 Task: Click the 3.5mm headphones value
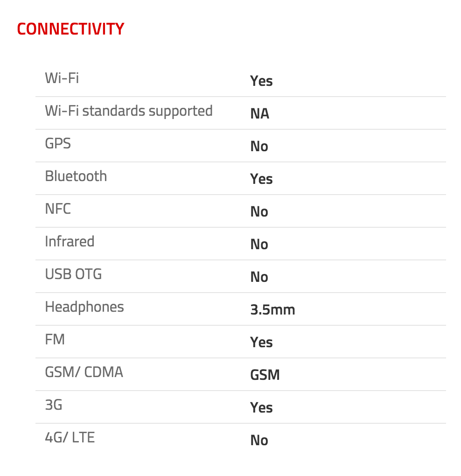point(272,309)
